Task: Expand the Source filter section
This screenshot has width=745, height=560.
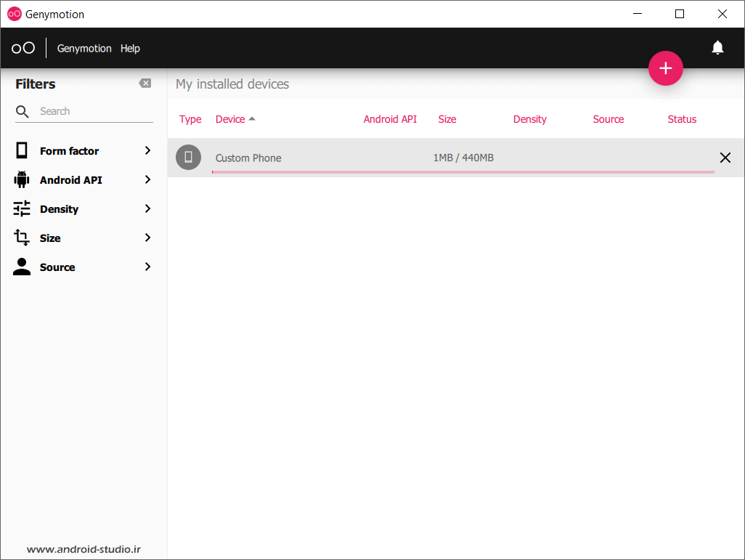Action: (147, 267)
